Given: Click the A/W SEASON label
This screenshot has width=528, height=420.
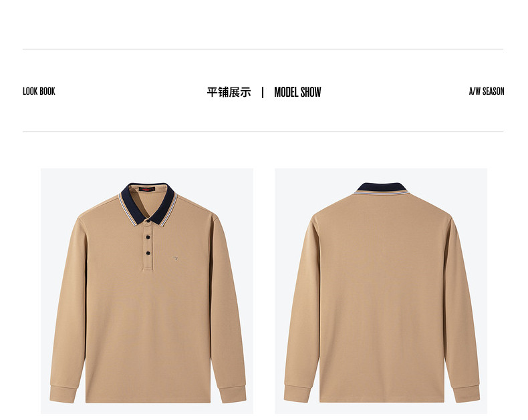Looking at the screenshot, I should tap(487, 91).
